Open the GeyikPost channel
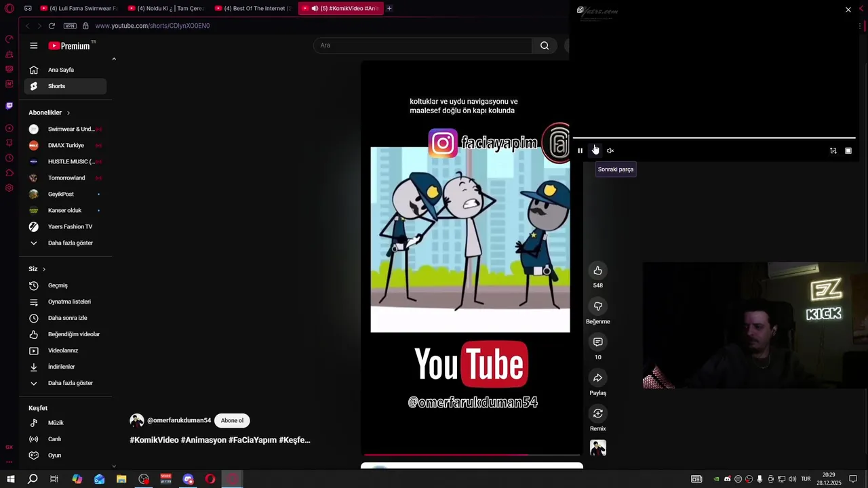This screenshot has width=868, height=488. pyautogui.click(x=65, y=194)
